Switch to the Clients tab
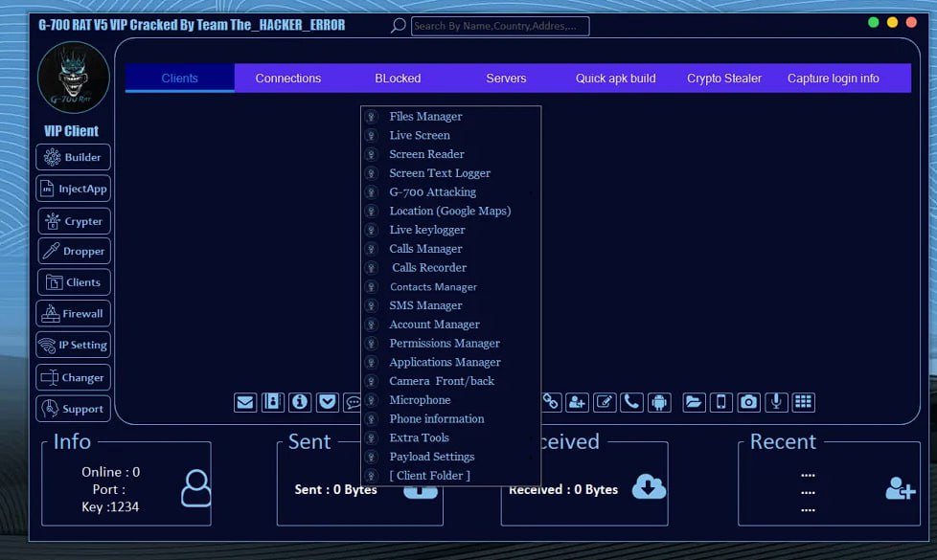937x560 pixels. click(180, 78)
